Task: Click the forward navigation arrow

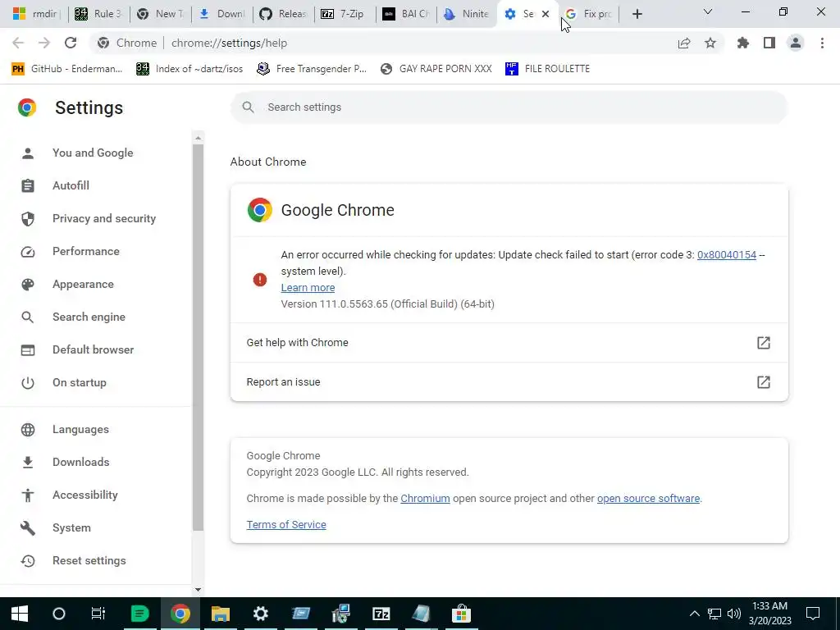Action: 44,43
